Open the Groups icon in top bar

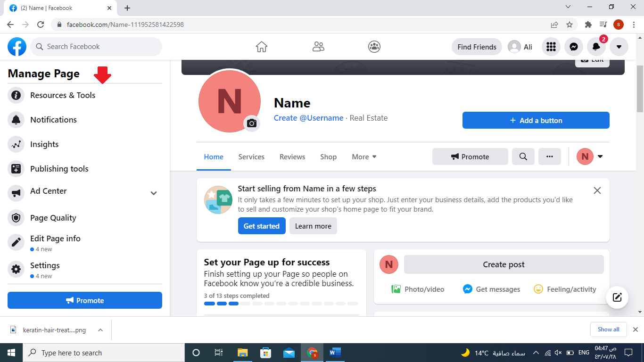point(374,47)
